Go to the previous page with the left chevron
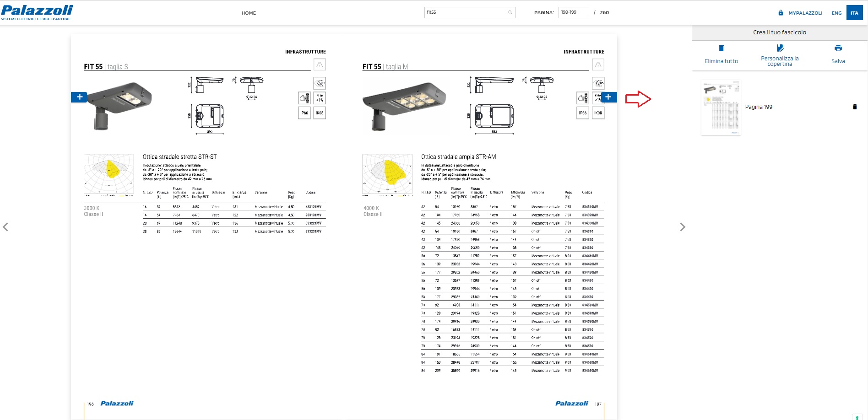Image resolution: width=868 pixels, height=420 pixels. pos(5,227)
